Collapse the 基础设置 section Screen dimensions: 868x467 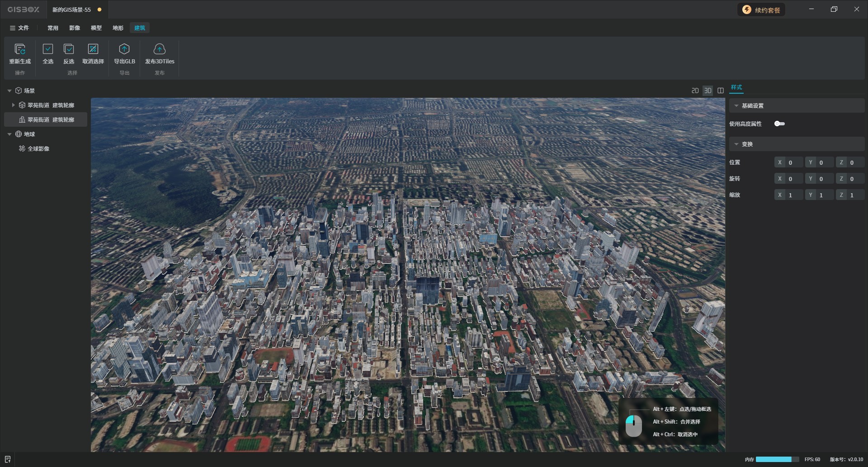736,106
